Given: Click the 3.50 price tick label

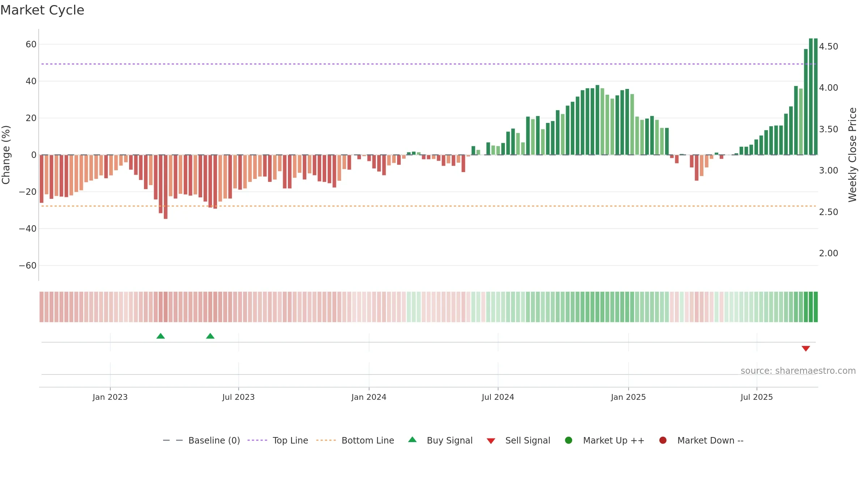Looking at the screenshot, I should pos(829,129).
